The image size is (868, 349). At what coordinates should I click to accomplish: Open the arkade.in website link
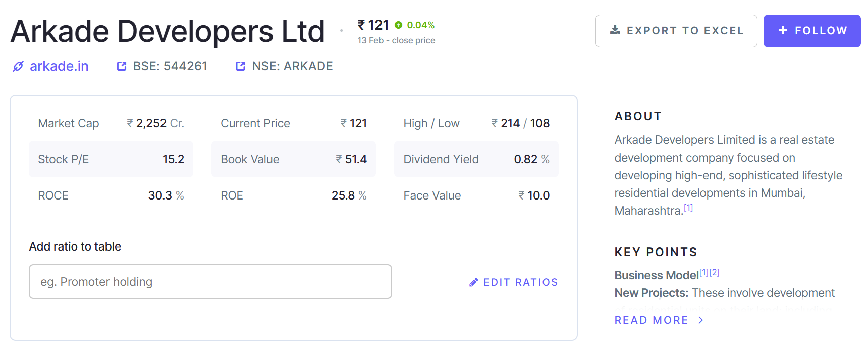point(59,66)
